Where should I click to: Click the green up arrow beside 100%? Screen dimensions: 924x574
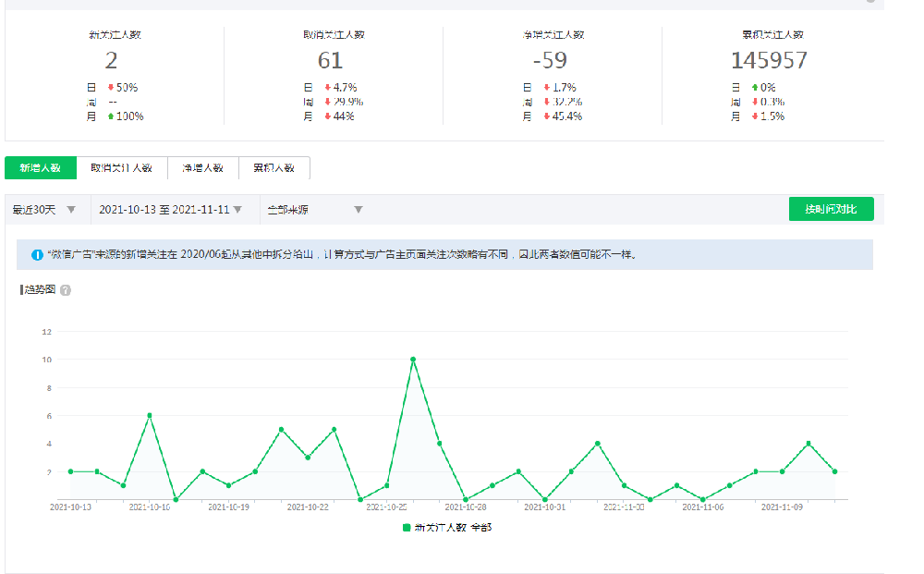(x=111, y=116)
